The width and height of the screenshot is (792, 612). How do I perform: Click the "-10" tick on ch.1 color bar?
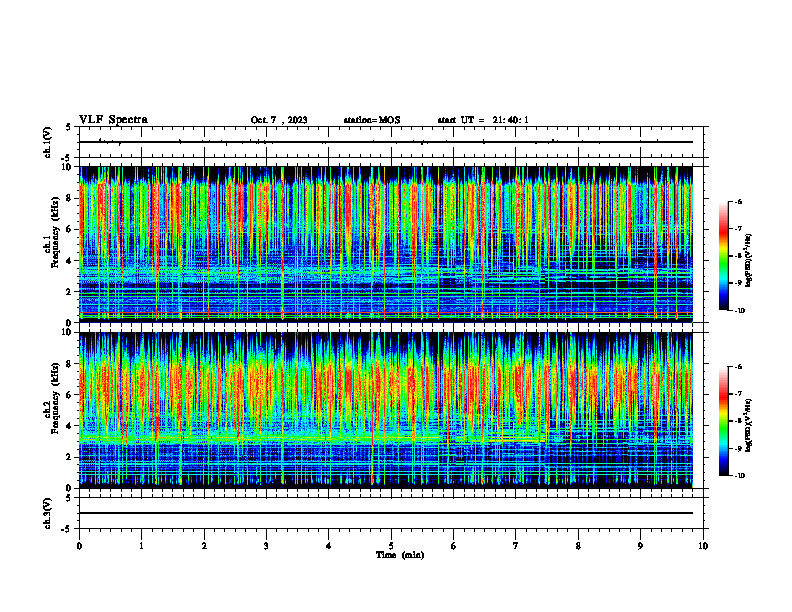point(739,311)
